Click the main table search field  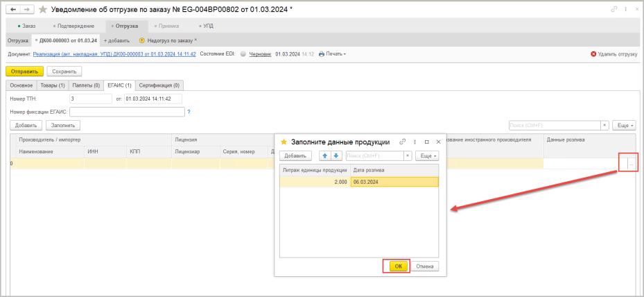tap(555, 125)
